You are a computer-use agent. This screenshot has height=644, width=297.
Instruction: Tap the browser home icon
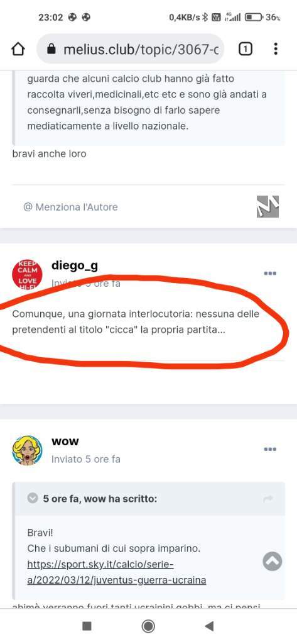(x=18, y=49)
